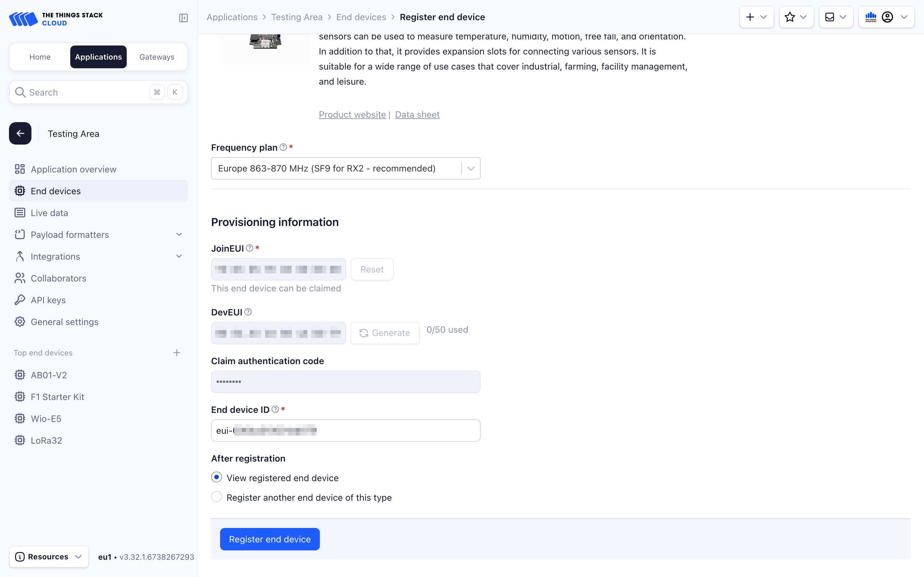Viewport: 924px width, 577px height.
Task: Click the End devices sidebar icon
Action: [19, 191]
